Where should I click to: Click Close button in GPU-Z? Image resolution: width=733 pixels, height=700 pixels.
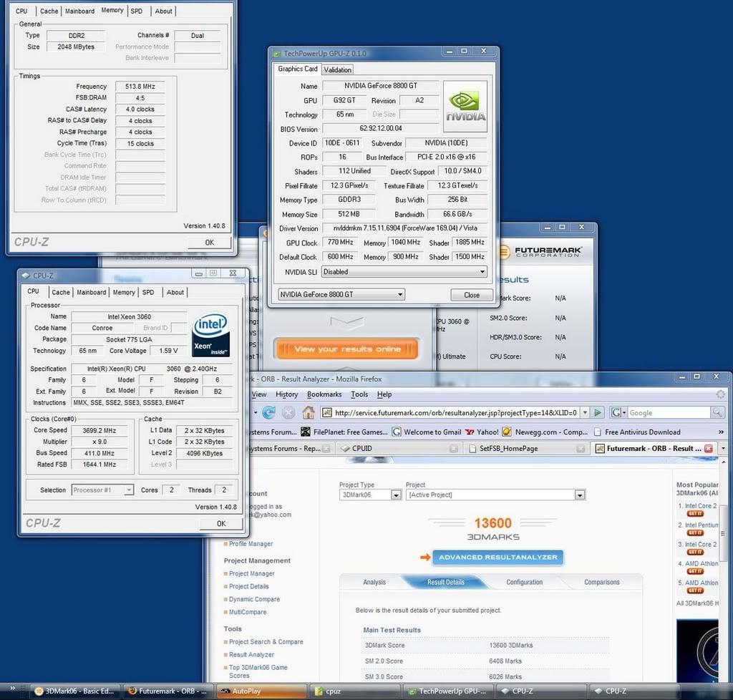[471, 295]
